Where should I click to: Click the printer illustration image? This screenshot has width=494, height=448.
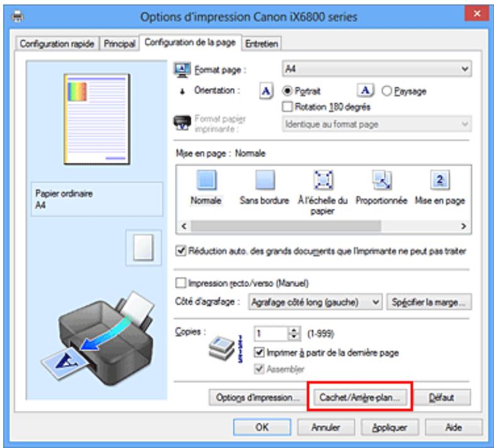coord(98,338)
